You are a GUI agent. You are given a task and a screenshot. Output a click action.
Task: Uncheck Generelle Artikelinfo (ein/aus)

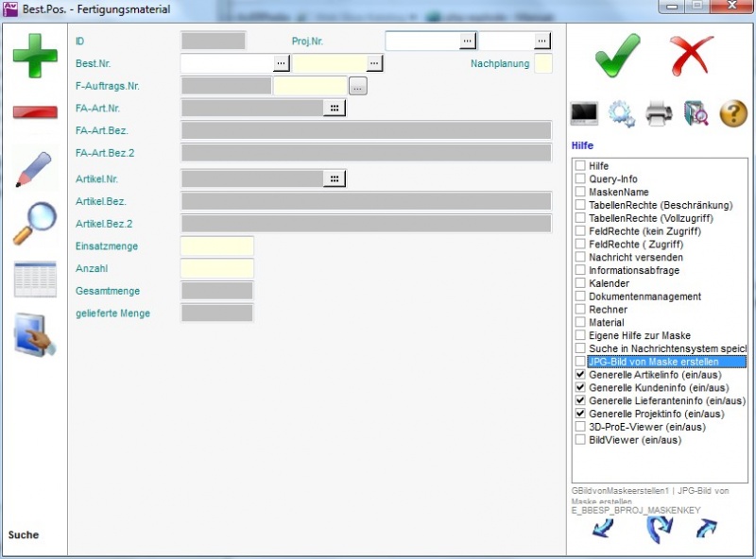pos(580,375)
